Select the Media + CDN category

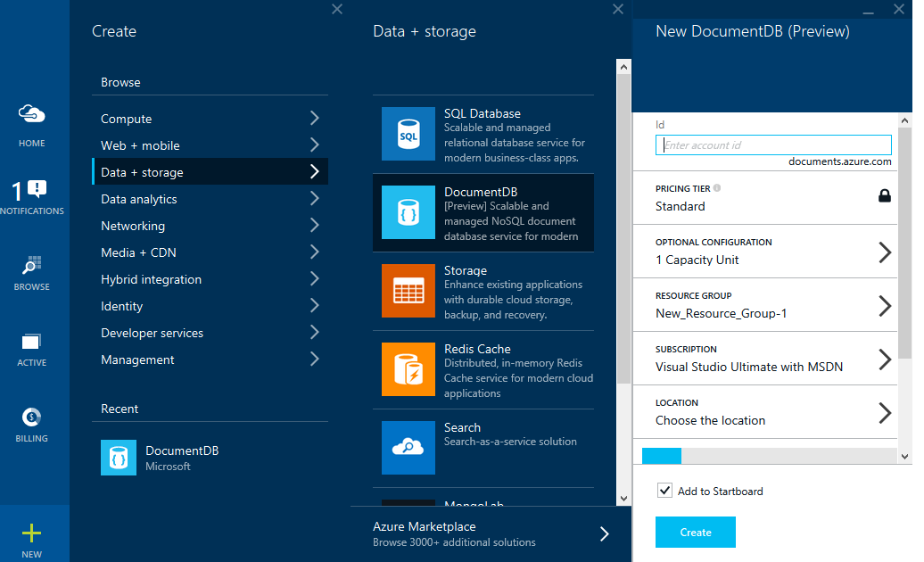[x=210, y=252]
